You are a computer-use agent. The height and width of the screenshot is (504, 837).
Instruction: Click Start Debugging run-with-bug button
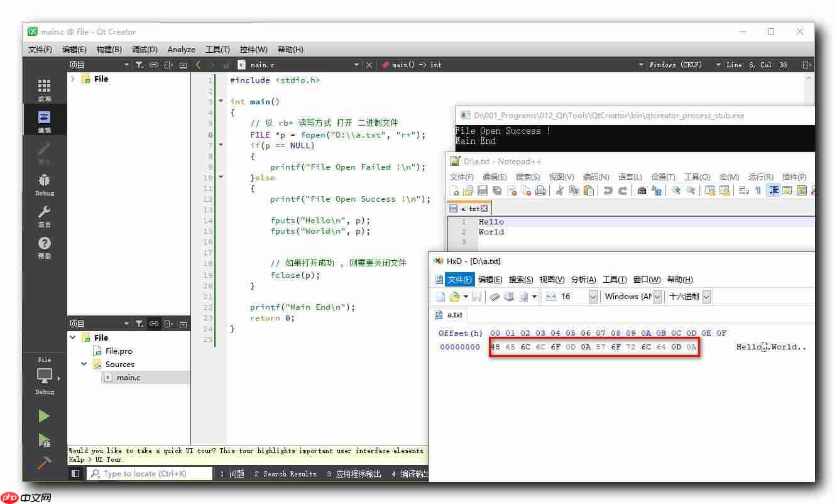[x=44, y=440]
